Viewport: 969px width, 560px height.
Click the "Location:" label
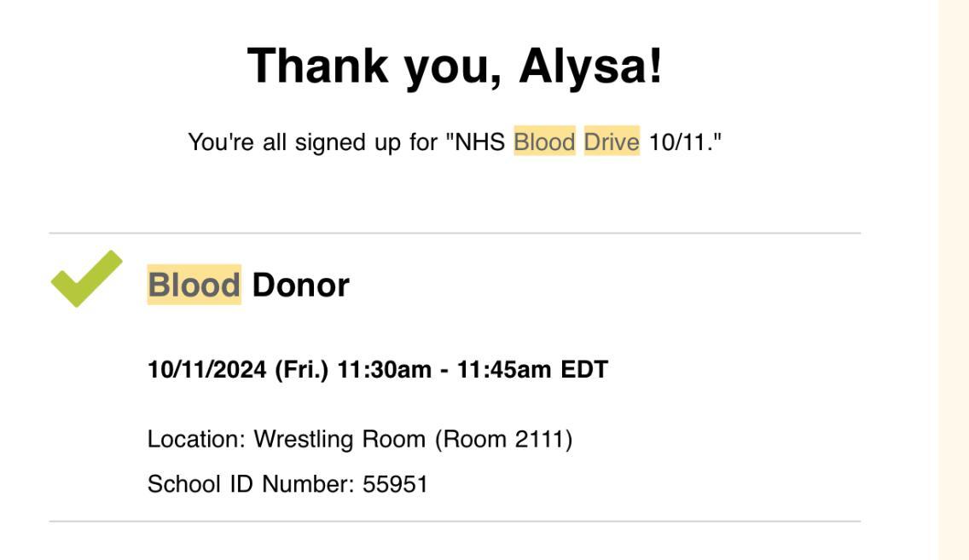(x=196, y=439)
